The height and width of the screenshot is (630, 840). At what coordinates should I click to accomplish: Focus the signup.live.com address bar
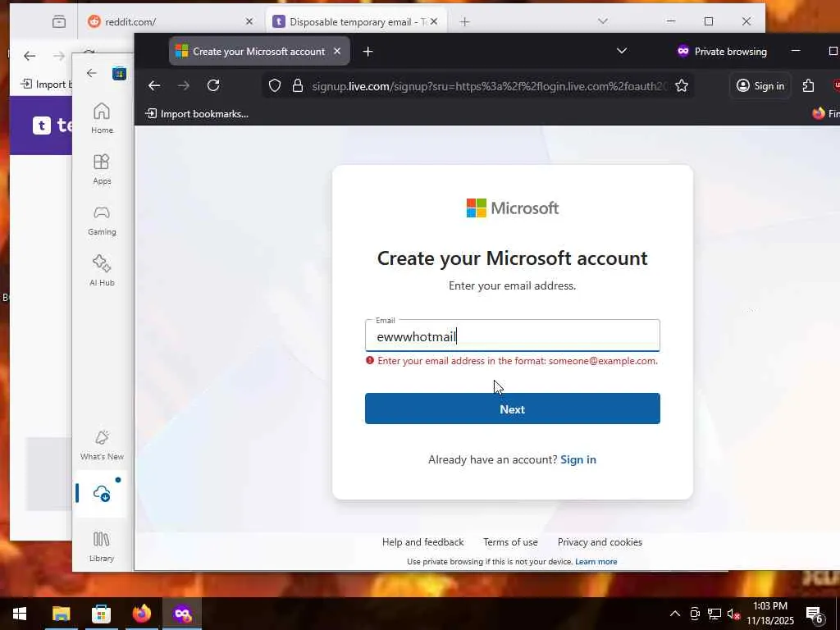(487, 85)
